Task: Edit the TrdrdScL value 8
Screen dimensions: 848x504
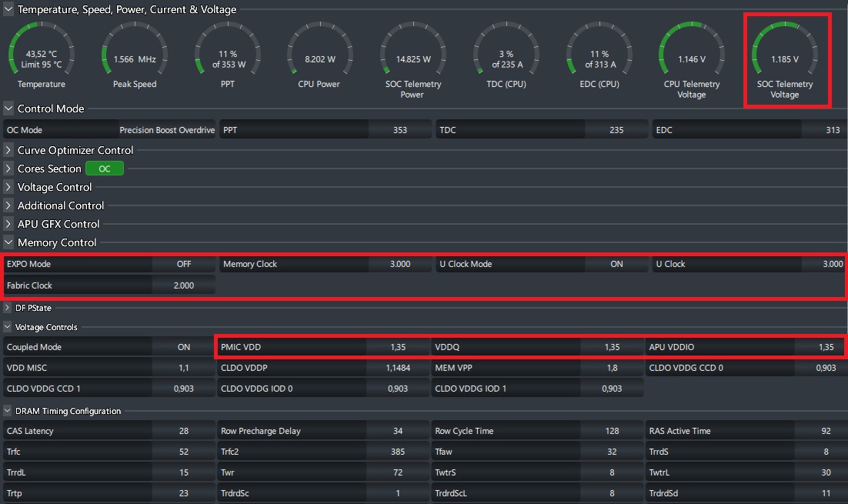Action: point(613,493)
